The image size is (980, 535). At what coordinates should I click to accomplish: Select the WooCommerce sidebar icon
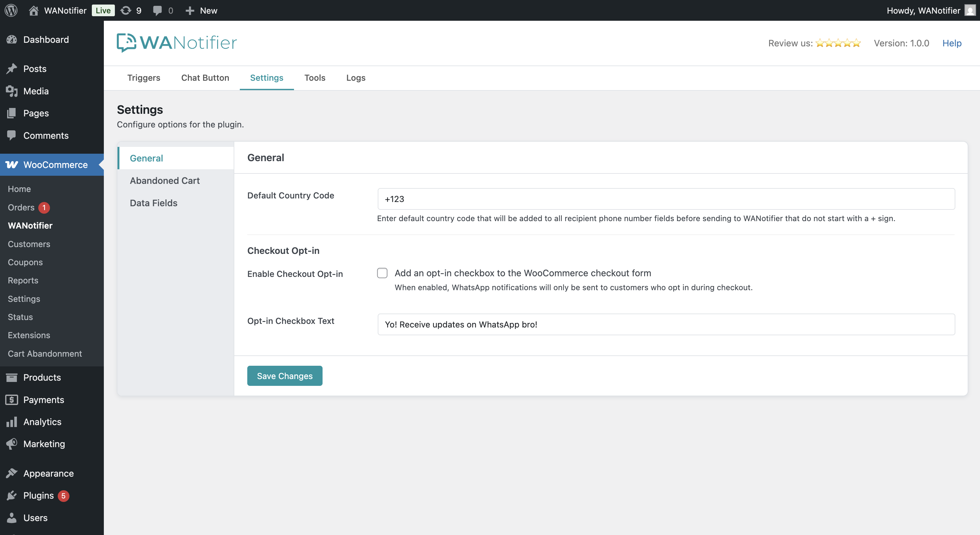(x=12, y=165)
